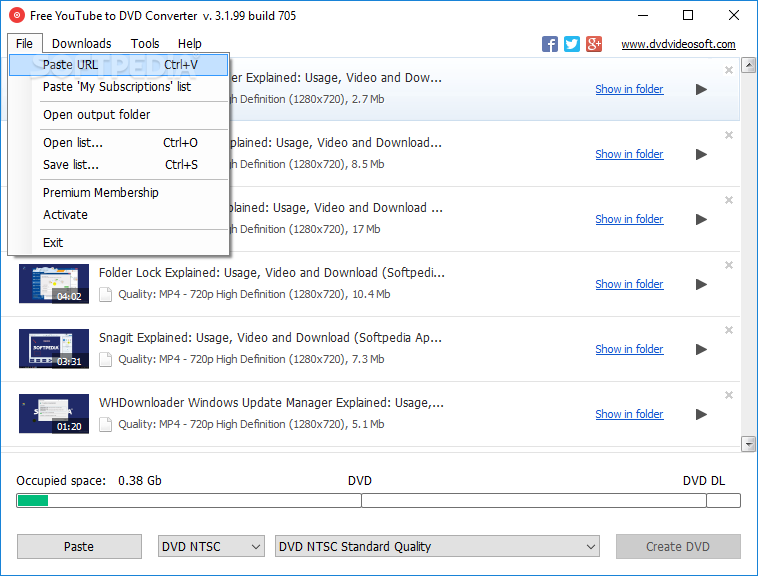Show 8.5 Mb video in folder
Screen dimensions: 758x576
click(x=629, y=155)
